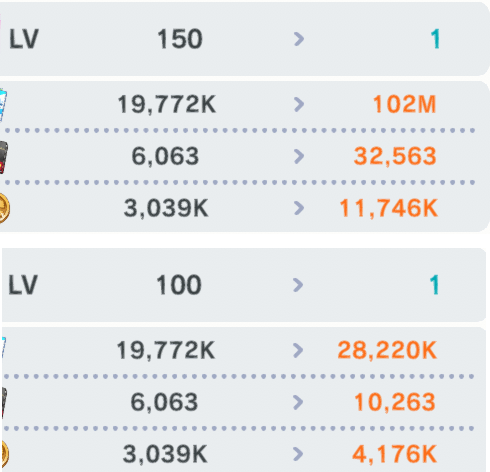Select the orange 11,746K coin requirement
The width and height of the screenshot is (490, 472).
coord(388,208)
